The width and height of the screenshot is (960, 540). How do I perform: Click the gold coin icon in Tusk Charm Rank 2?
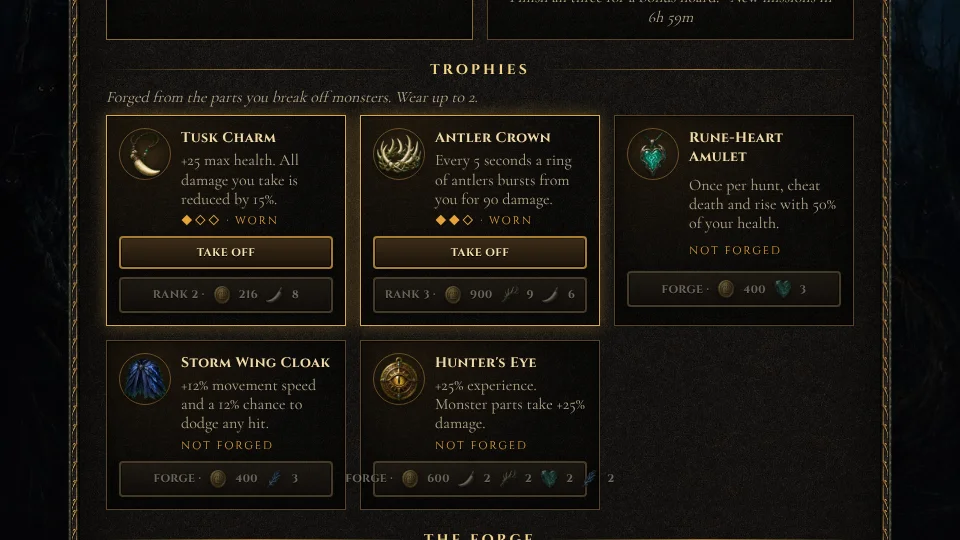pyautogui.click(x=222, y=294)
